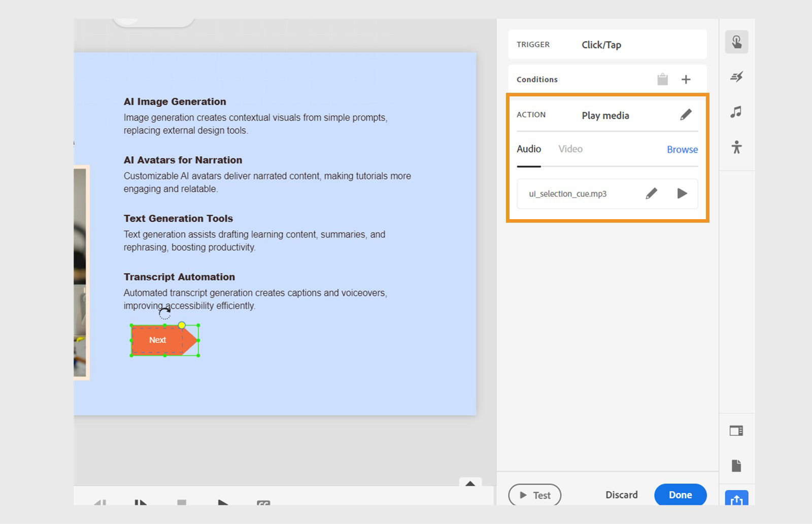Open the Accessibility panel icon

coord(737,148)
